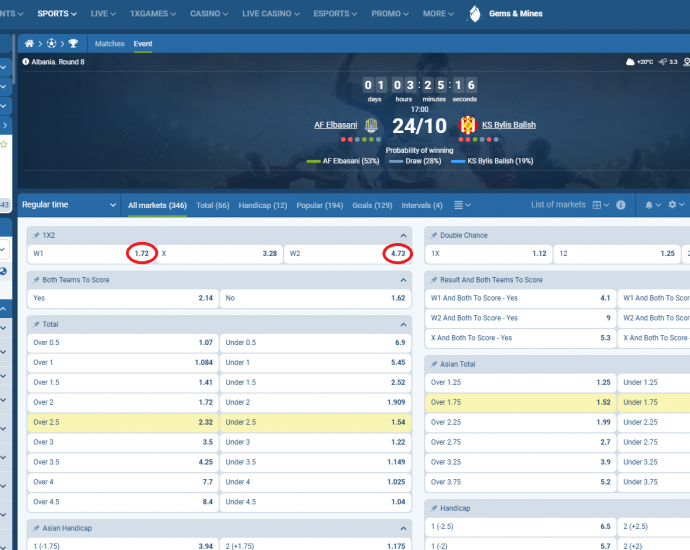
Task: Click the trophy breadcrumb icon
Action: 73,44
